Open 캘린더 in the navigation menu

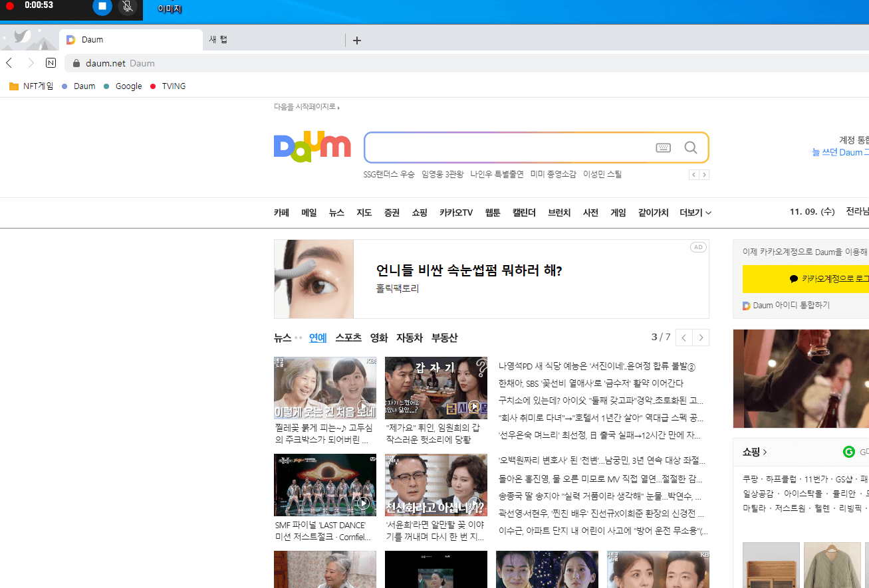pos(524,213)
